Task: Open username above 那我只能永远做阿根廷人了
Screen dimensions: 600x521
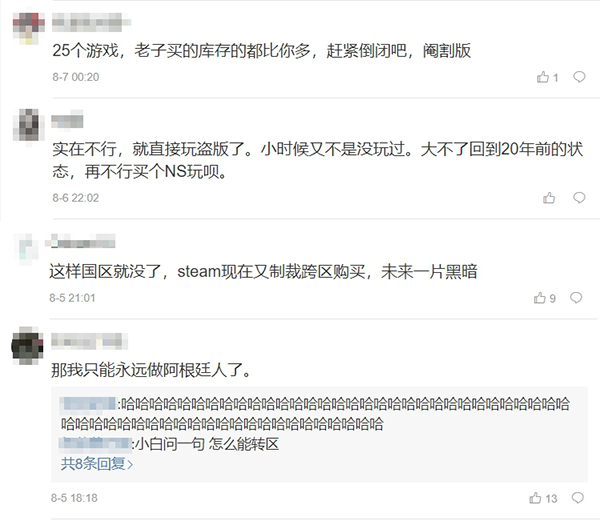Action: pos(89,341)
